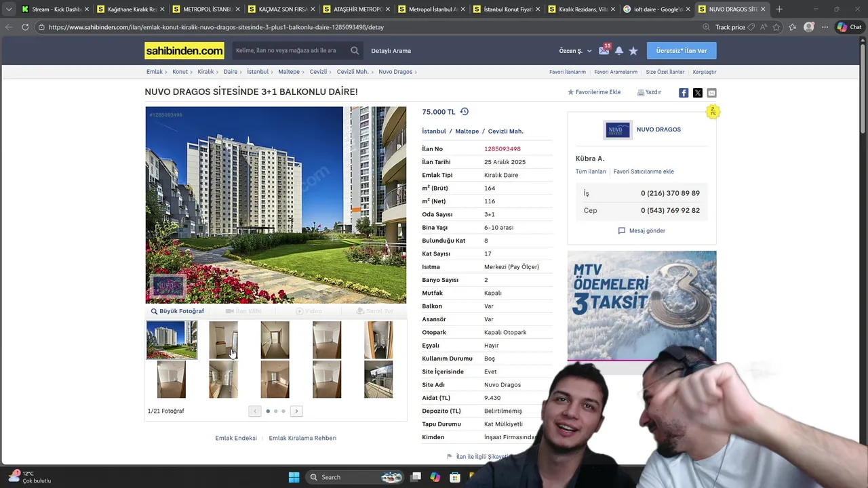The width and height of the screenshot is (868, 488).
Task: Click the Nuvo Dragos store logo
Action: pyautogui.click(x=618, y=129)
